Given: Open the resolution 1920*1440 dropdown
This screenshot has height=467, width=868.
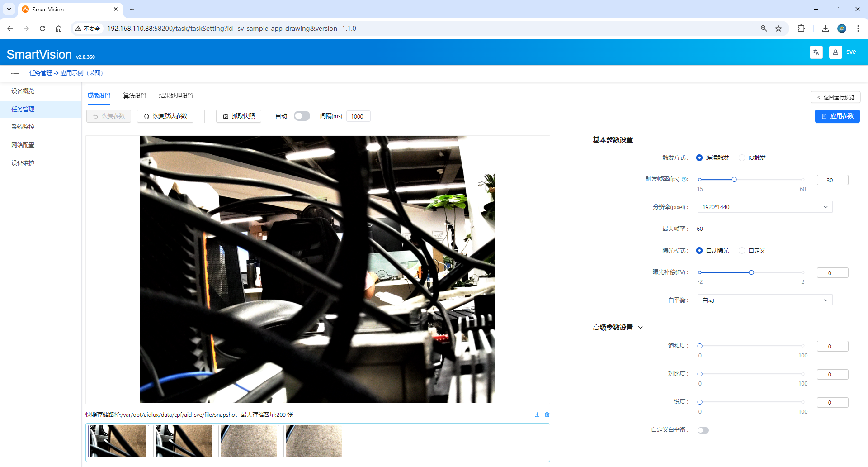Looking at the screenshot, I should point(764,207).
